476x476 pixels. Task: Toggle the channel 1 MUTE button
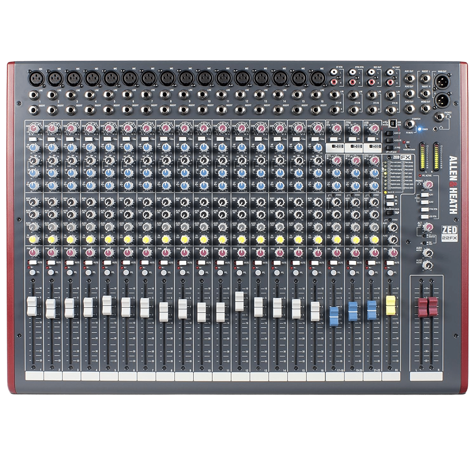[33, 262]
